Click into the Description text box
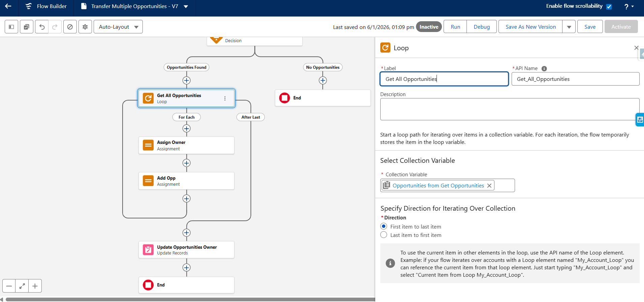 509,109
